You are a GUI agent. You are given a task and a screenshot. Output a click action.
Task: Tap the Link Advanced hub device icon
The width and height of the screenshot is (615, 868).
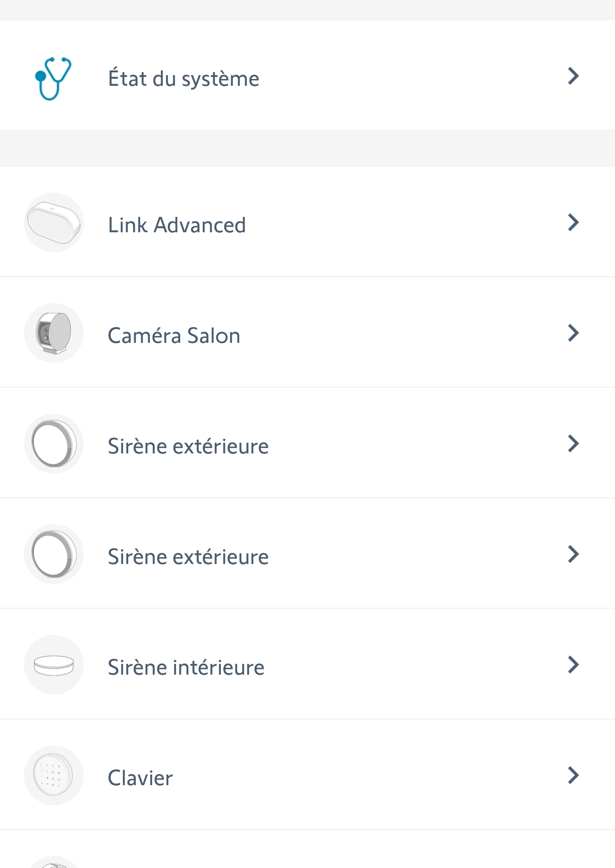[53, 222]
